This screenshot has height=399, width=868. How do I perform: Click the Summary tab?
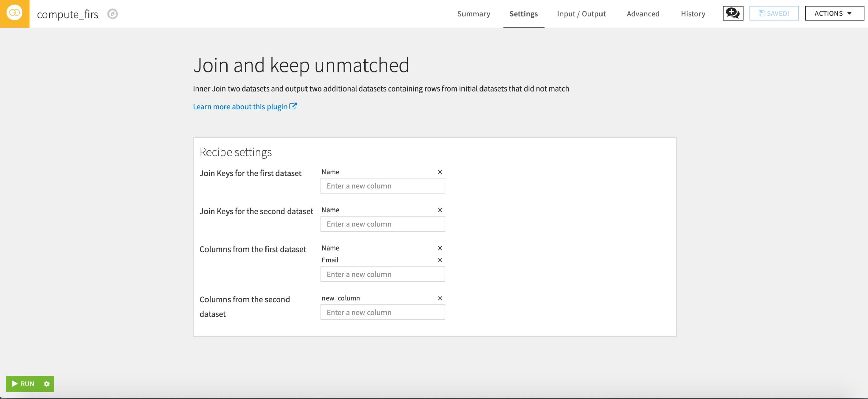473,13
